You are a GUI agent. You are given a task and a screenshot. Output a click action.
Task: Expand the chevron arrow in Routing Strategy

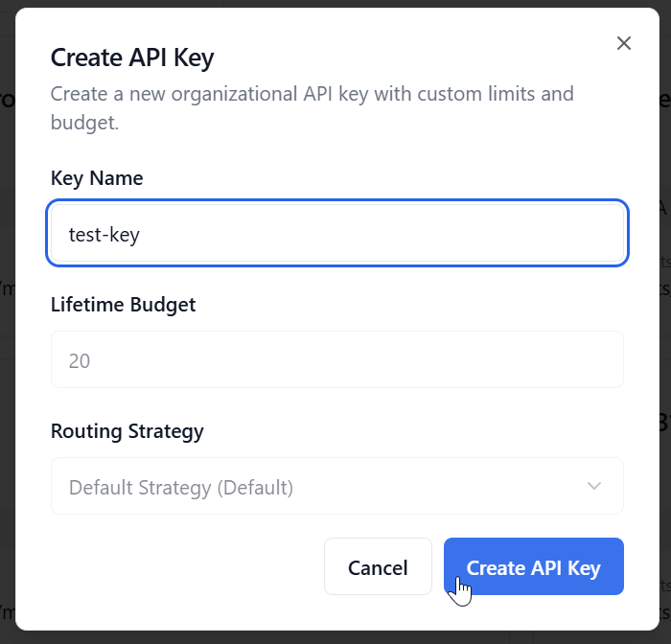click(x=594, y=486)
